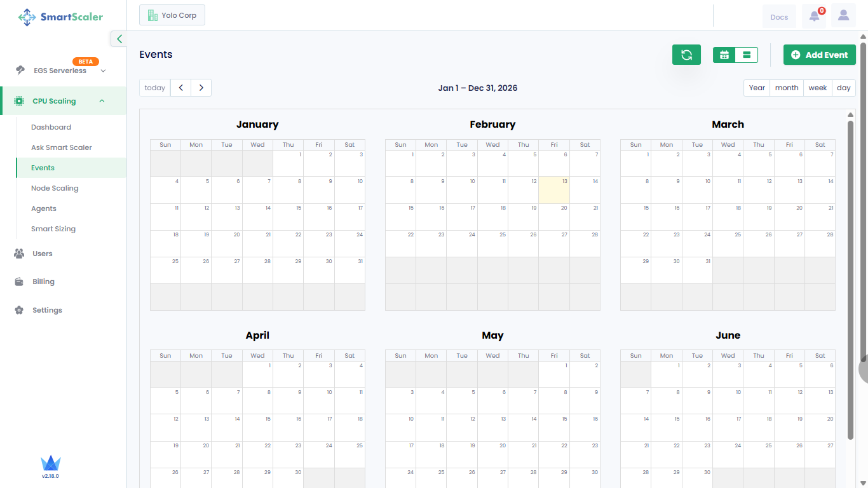The image size is (868, 488).
Task: Click the Add Event button
Action: (819, 55)
